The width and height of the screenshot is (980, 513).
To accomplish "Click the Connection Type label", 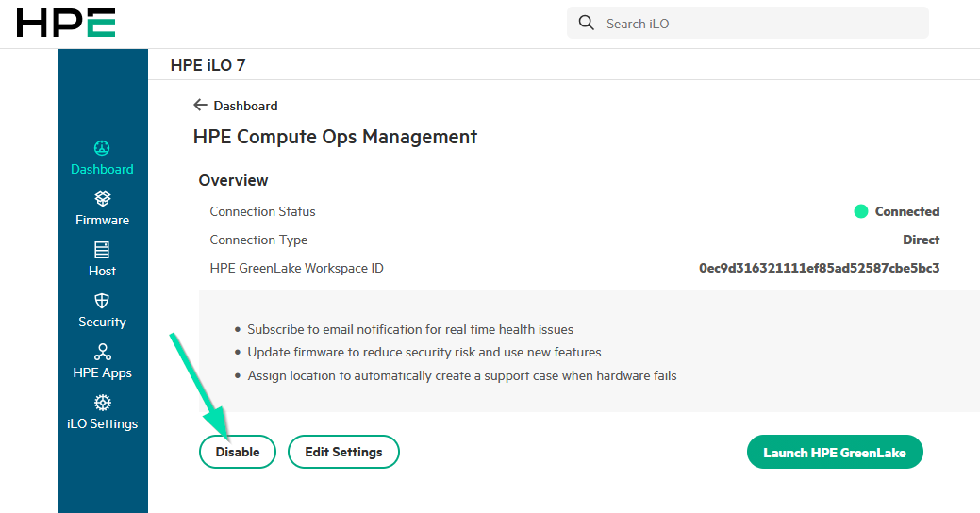I will click(x=258, y=240).
